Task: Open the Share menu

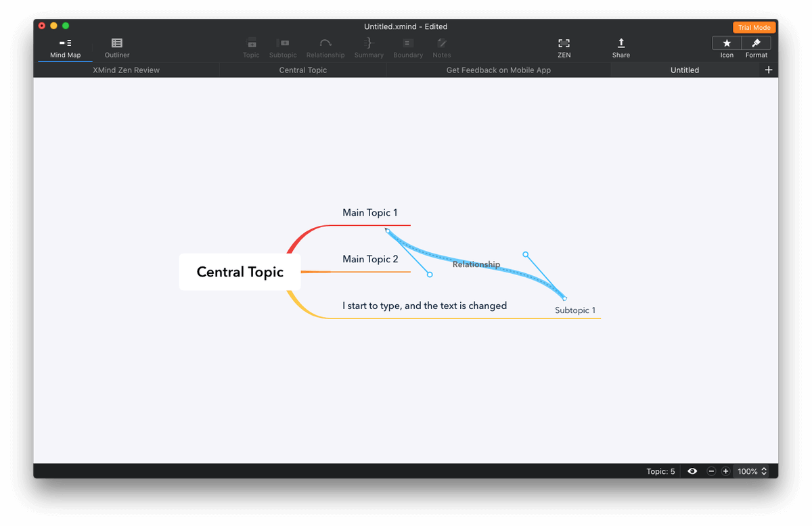Action: pos(621,47)
